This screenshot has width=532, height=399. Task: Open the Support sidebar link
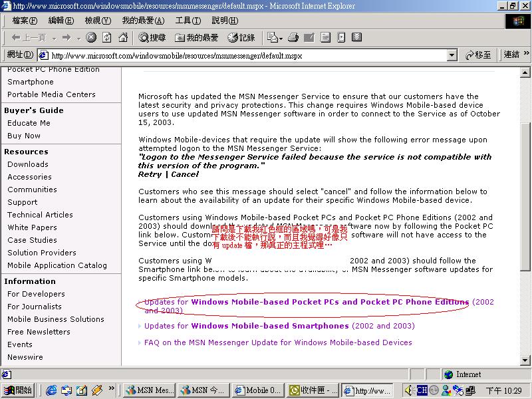23,202
